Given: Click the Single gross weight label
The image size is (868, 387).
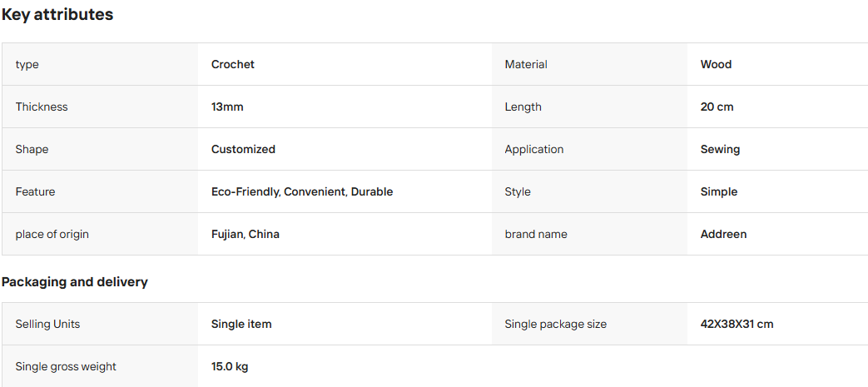Looking at the screenshot, I should pyautogui.click(x=66, y=366).
